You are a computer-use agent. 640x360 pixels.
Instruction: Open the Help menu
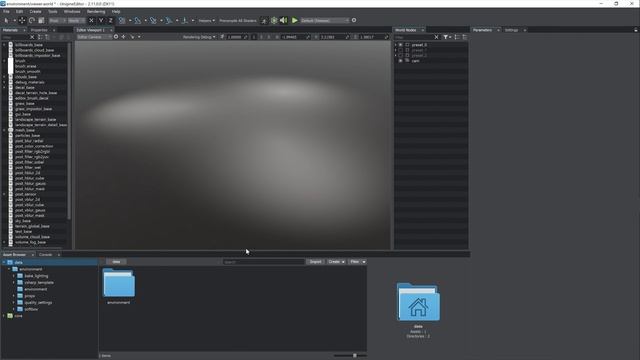coord(116,11)
